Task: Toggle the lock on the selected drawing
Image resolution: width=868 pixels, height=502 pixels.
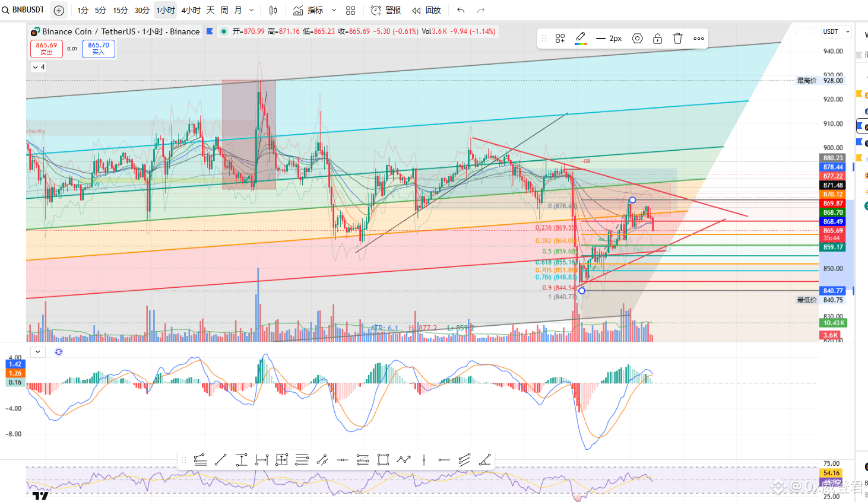Action: pos(657,39)
